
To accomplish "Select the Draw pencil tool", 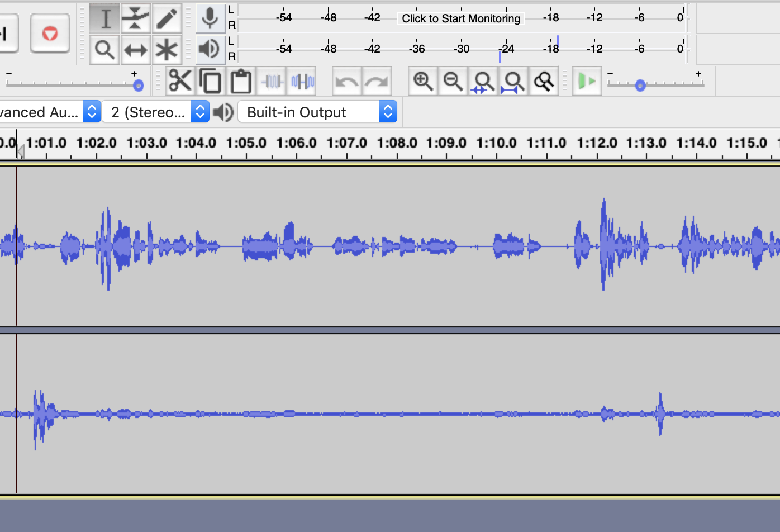I will 167,18.
